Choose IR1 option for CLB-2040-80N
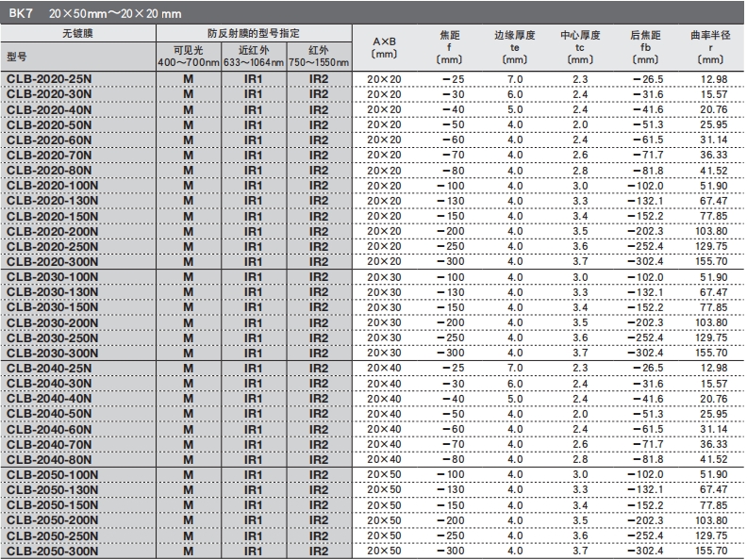The width and height of the screenshot is (747, 560). tap(253, 460)
